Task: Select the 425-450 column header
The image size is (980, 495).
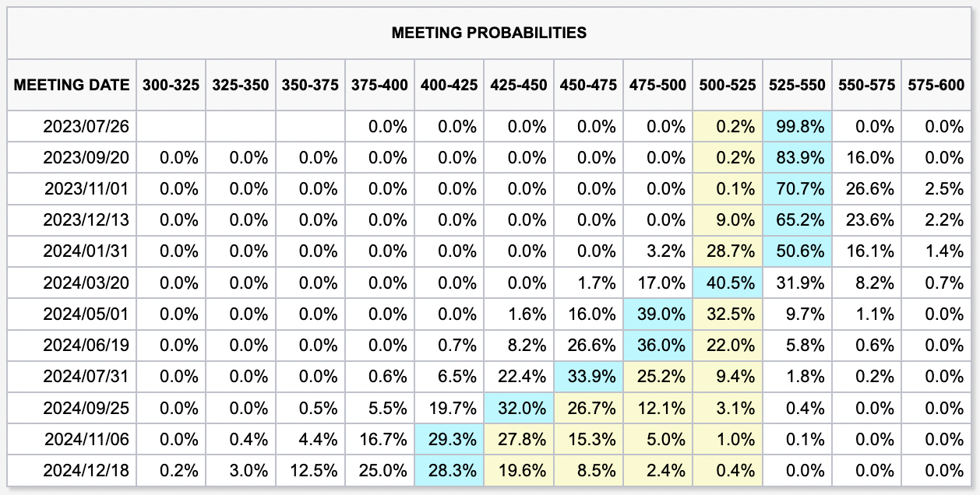Action: [x=519, y=85]
